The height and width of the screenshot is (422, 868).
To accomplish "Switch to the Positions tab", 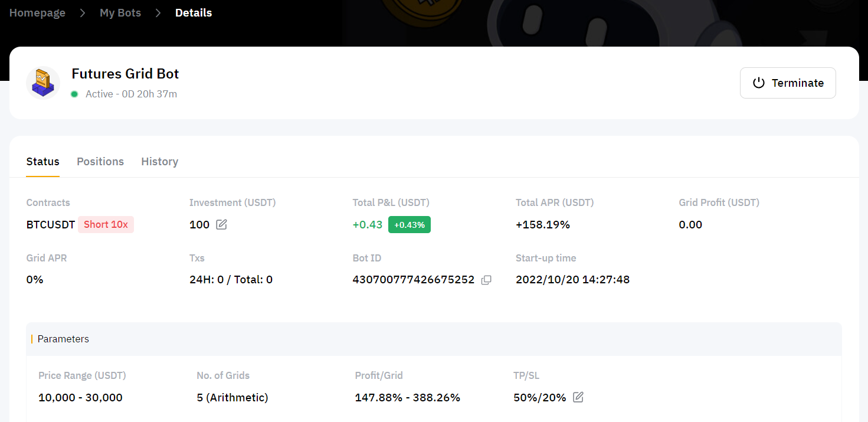I will [100, 162].
